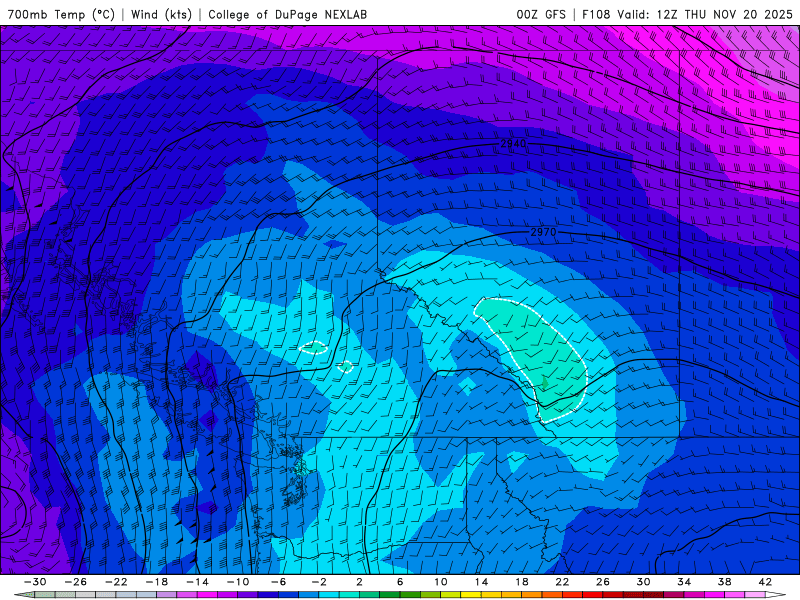Image resolution: width=800 pixels, height=600 pixels.
Task: Click the −30 value on the legend
Action: point(35,582)
